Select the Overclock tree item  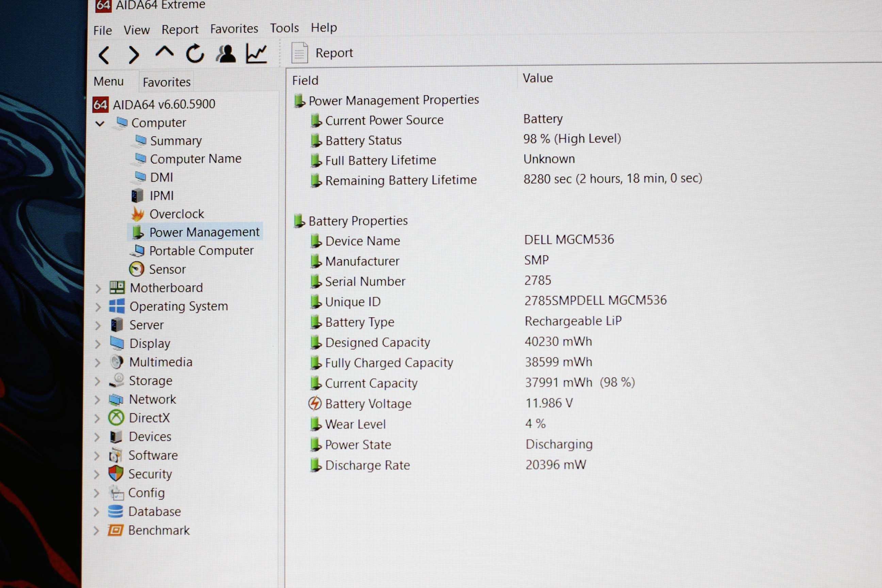coord(168,214)
